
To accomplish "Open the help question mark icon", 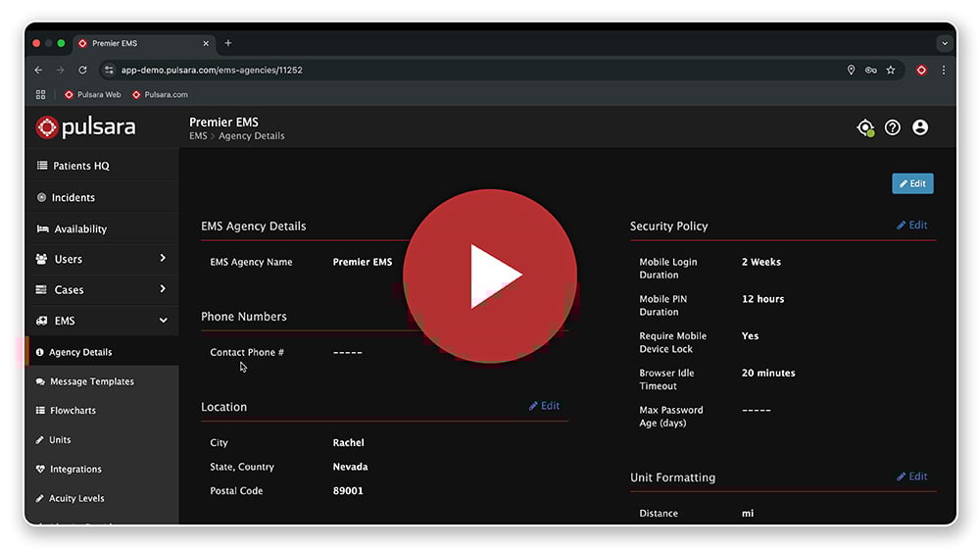I will (x=893, y=127).
